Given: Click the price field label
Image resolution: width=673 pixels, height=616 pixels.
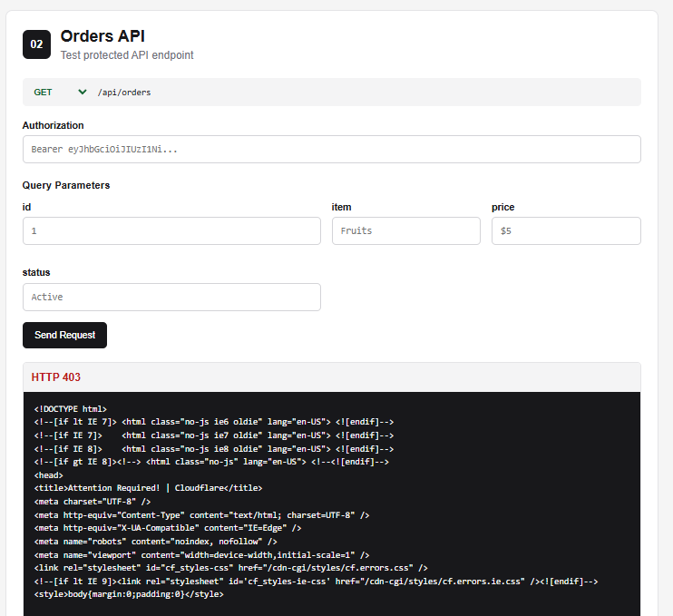Looking at the screenshot, I should point(503,207).
